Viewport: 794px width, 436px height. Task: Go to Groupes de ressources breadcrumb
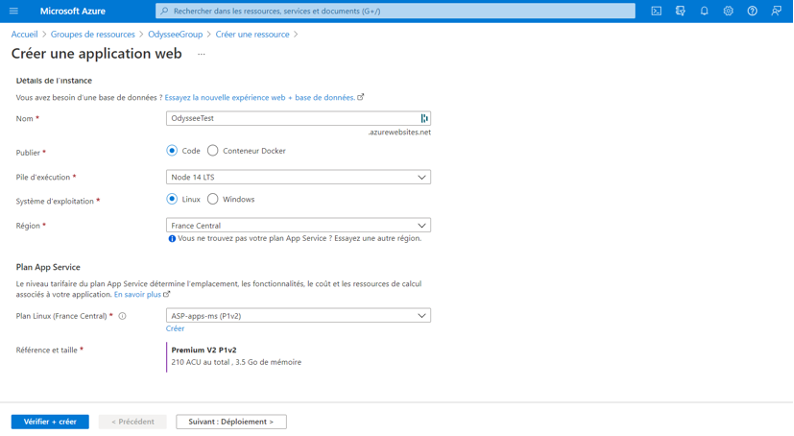coord(93,34)
